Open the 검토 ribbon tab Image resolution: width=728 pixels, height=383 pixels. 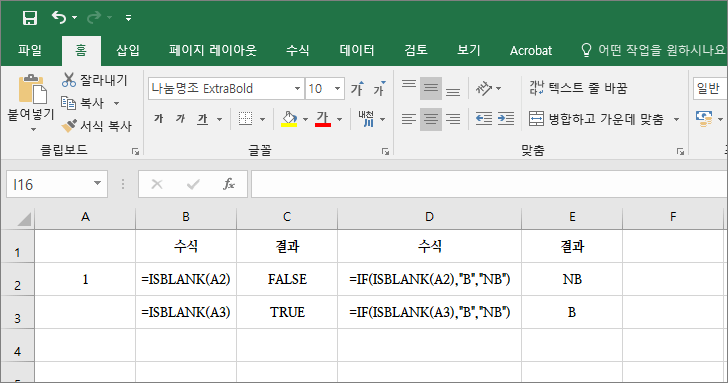[416, 50]
